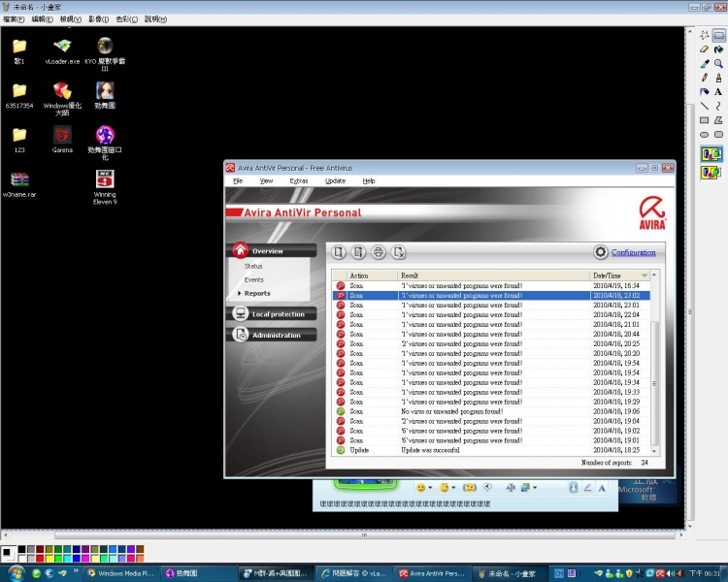Select the Line tool

pos(705,106)
